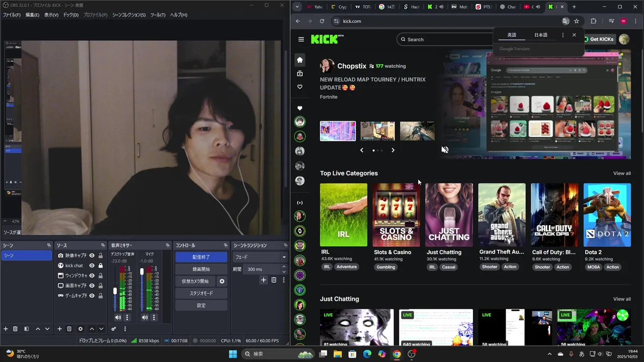
Task: Undock the コントロール panel
Action: pyautogui.click(x=225, y=245)
